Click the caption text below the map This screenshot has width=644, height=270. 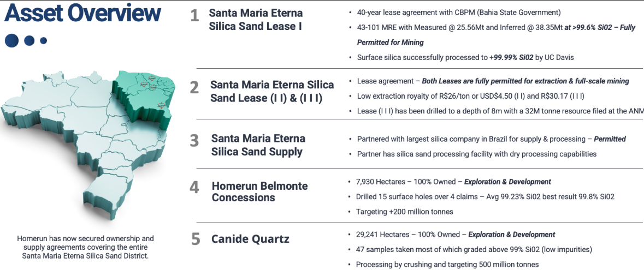85,247
